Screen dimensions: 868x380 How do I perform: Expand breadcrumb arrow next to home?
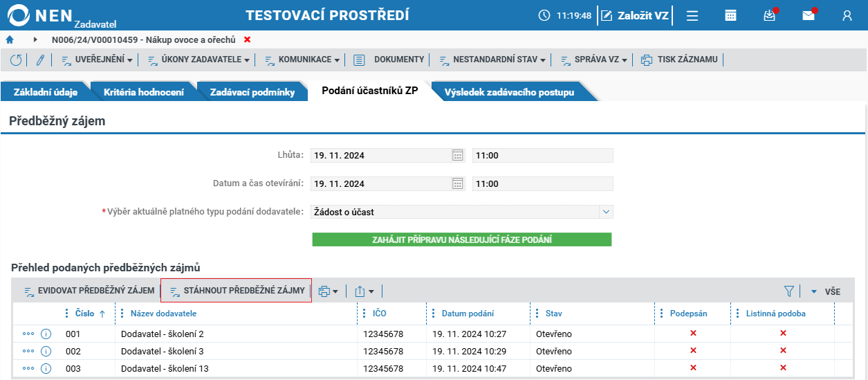tap(36, 39)
